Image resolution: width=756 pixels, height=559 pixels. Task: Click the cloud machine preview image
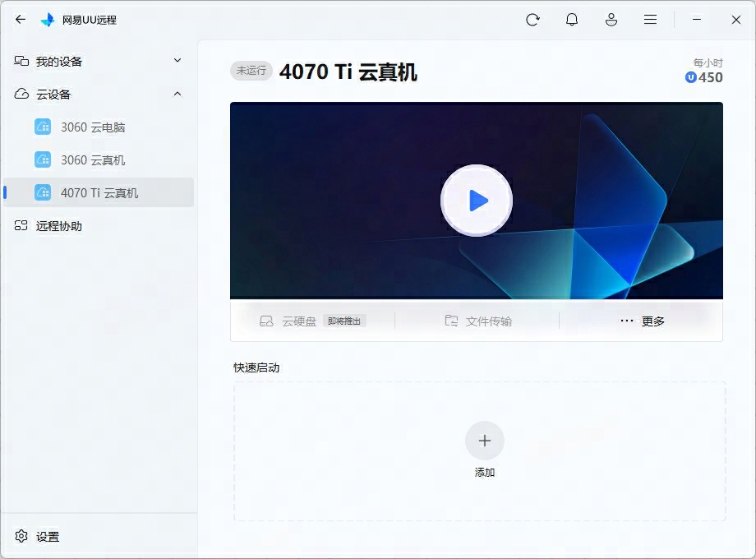click(477, 201)
